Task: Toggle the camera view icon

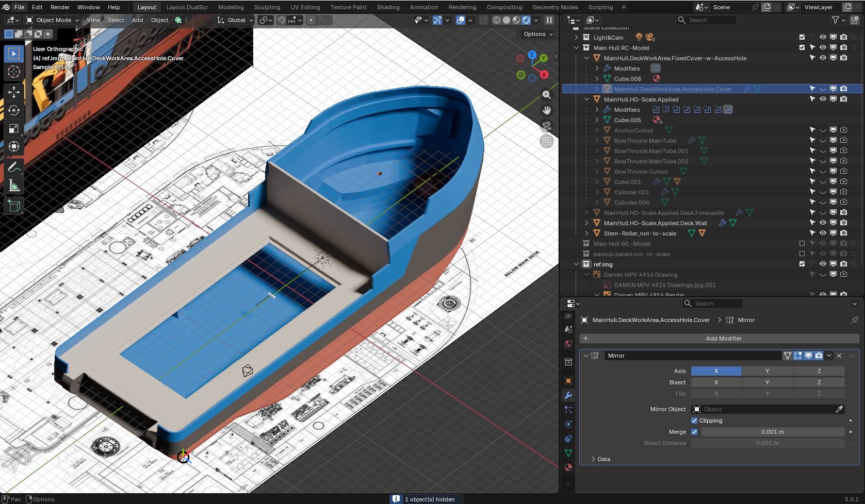Action: pyautogui.click(x=547, y=126)
